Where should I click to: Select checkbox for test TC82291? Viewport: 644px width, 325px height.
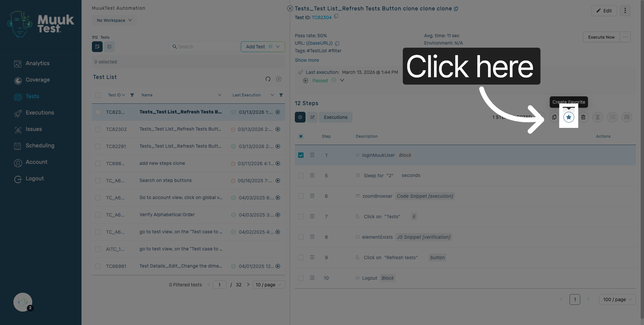point(98,146)
